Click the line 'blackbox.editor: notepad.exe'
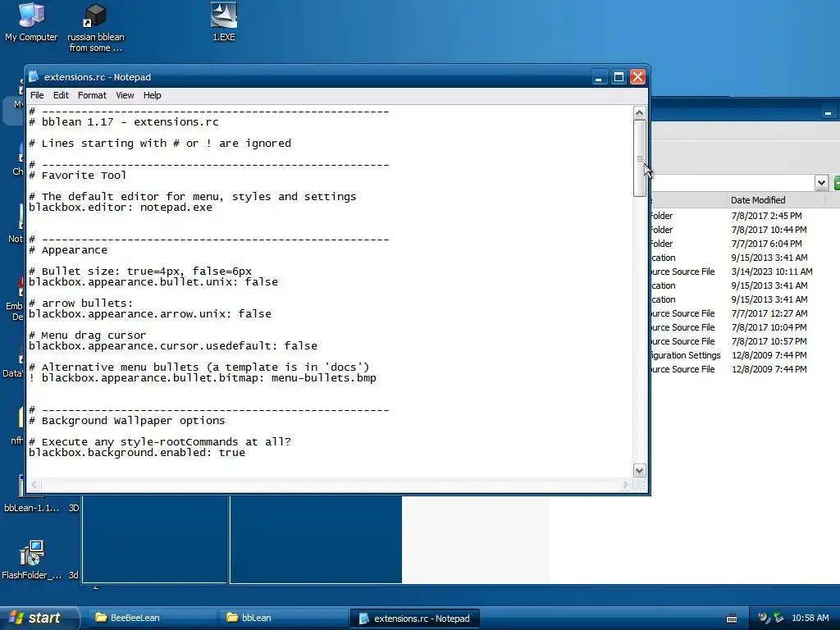This screenshot has width=840, height=630. 121,208
